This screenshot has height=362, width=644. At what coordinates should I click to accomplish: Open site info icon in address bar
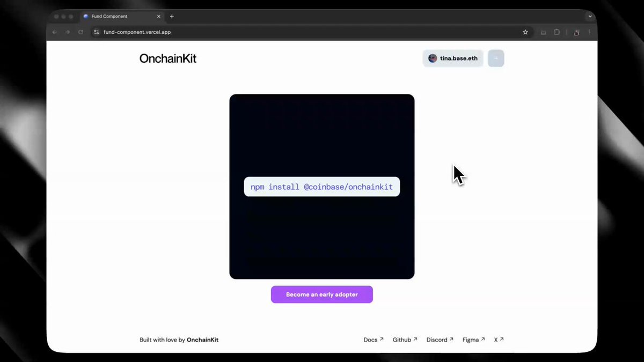pos(97,32)
